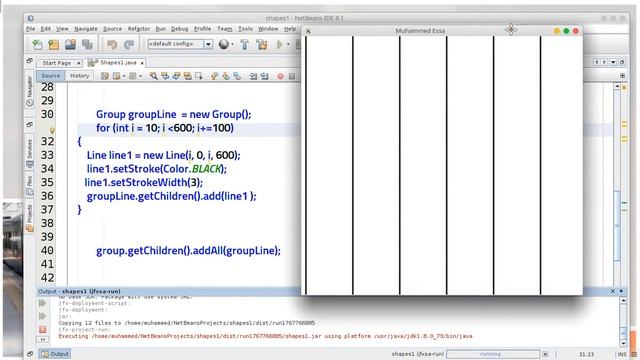Click the Last Edit editor toolbar icon

pyautogui.click(x=105, y=76)
